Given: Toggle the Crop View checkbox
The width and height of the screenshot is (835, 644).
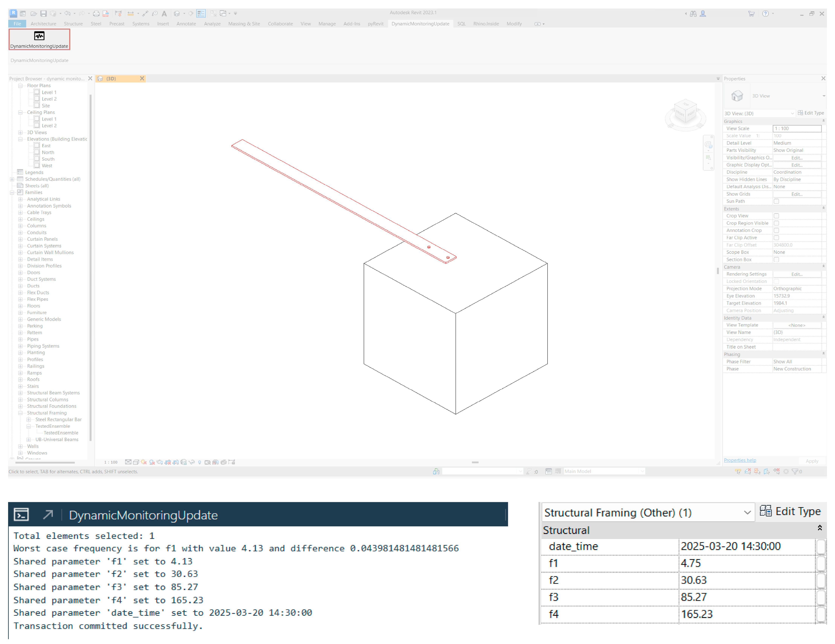Looking at the screenshot, I should (x=776, y=216).
